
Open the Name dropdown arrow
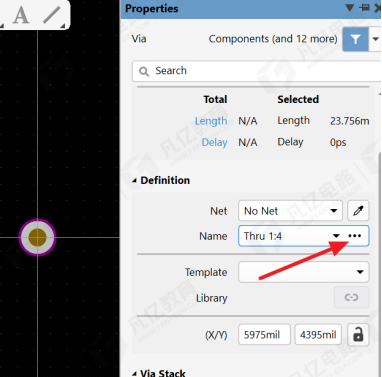pos(336,236)
